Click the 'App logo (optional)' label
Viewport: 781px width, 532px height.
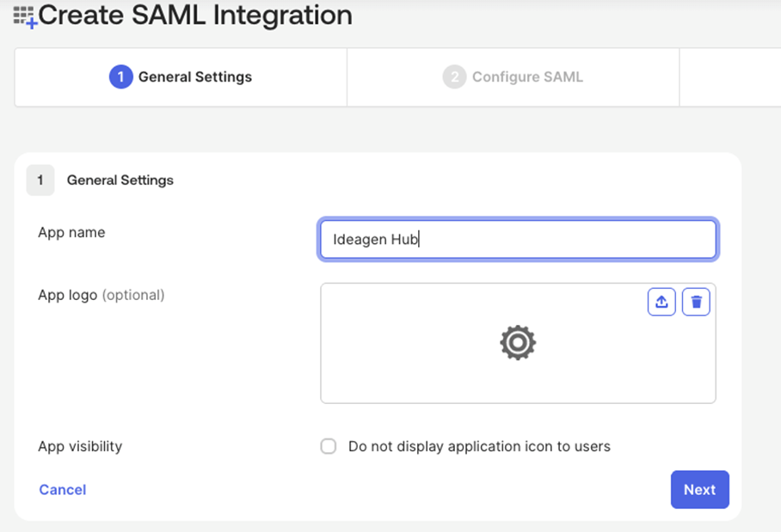click(x=101, y=295)
